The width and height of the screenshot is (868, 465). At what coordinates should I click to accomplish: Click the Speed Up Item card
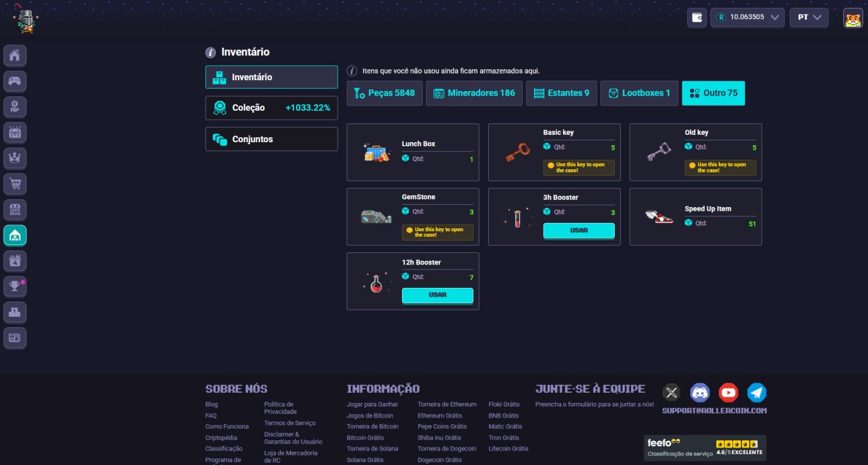696,217
